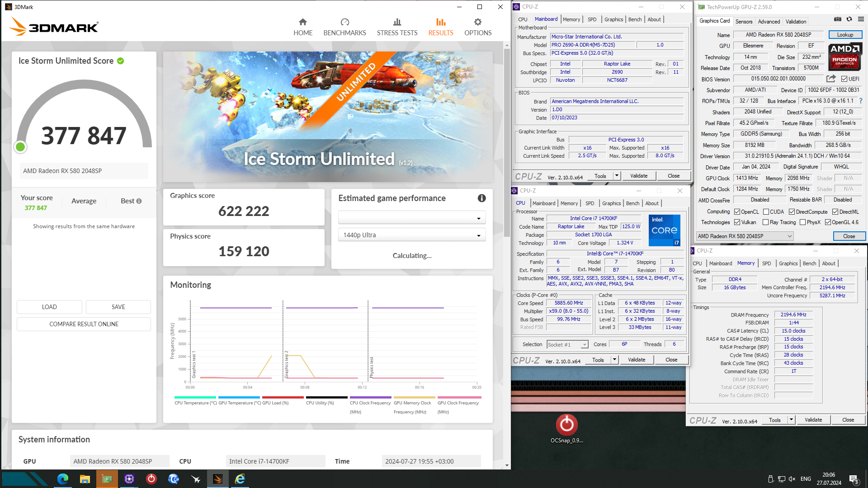Image resolution: width=868 pixels, height=488 pixels.
Task: Switch to GPU-Z on the taskbar
Action: (107, 479)
